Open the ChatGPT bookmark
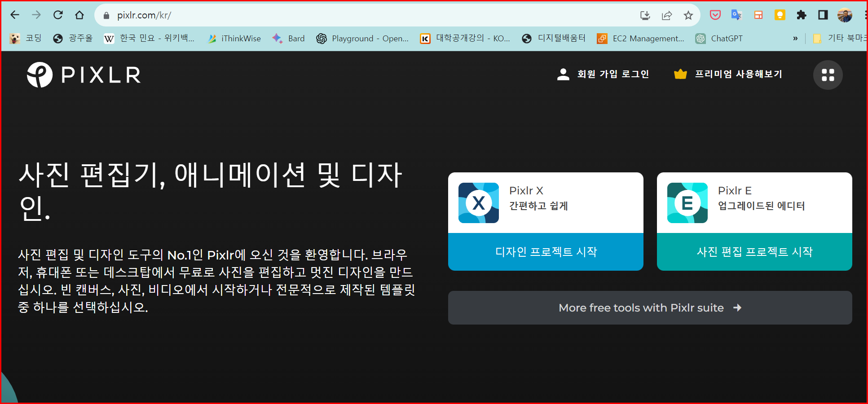The image size is (868, 404). coord(719,39)
